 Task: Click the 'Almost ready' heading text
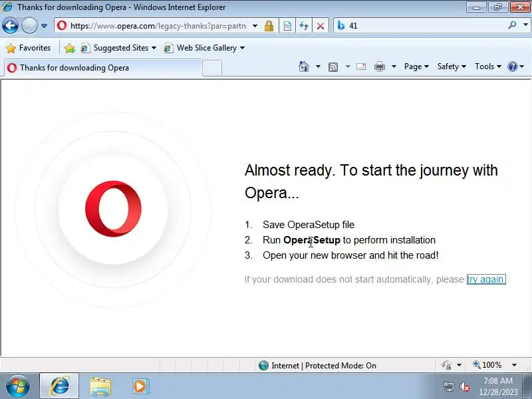(371, 182)
